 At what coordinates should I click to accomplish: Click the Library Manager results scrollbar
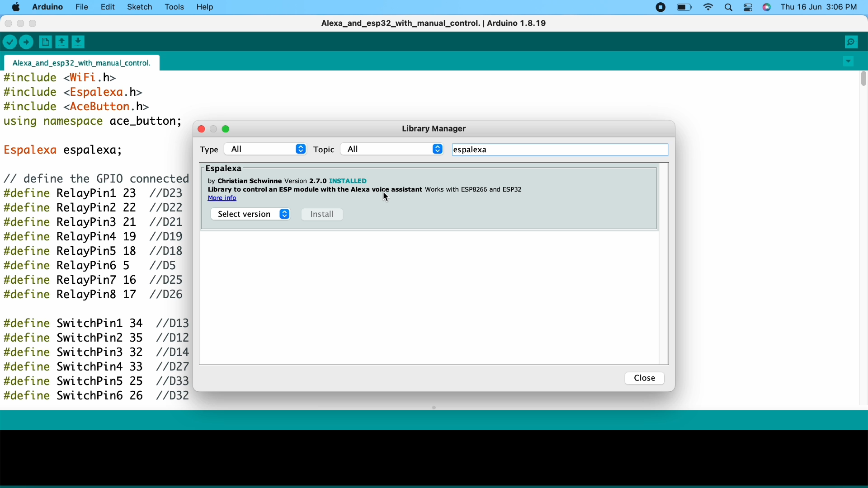663,264
